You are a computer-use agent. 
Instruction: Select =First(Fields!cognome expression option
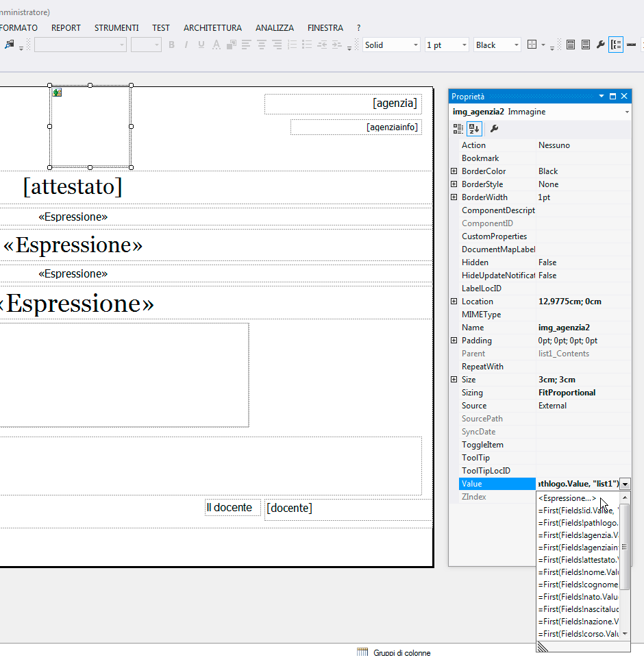coord(578,585)
